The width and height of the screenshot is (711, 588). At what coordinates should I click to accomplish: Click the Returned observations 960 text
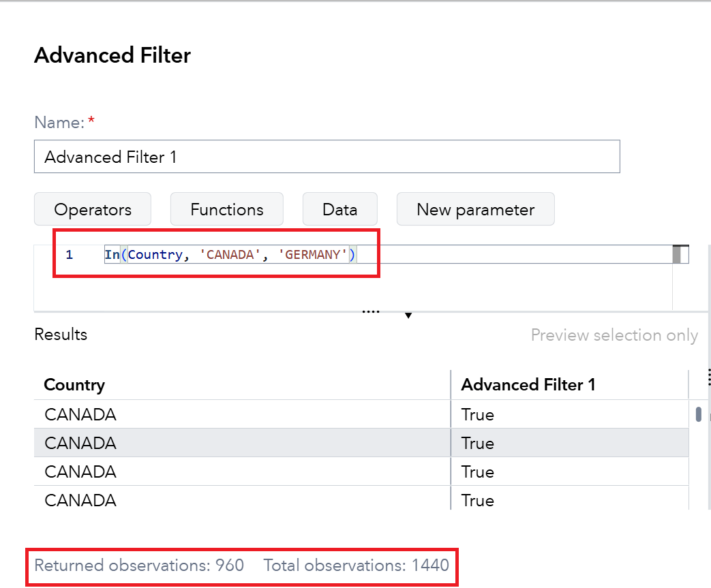coord(138,566)
